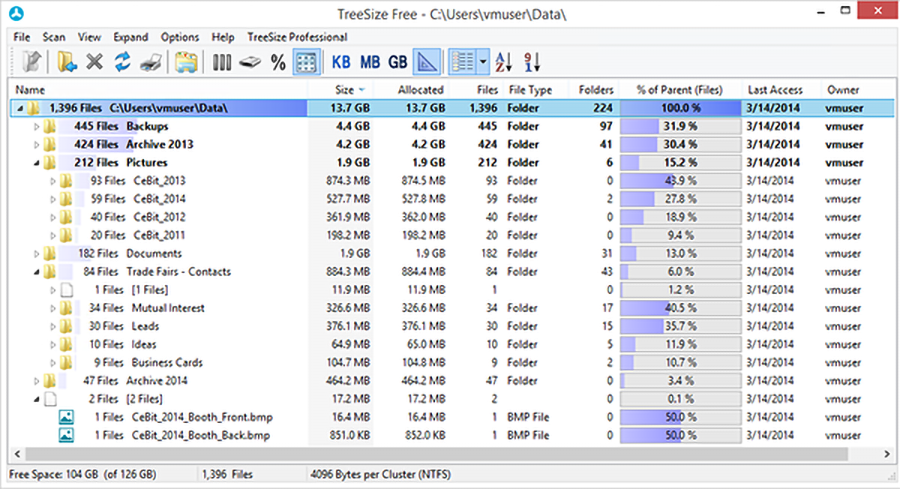Click the 43.9 % bar for CeBit_2013
The width and height of the screenshot is (900, 489).
[680, 181]
